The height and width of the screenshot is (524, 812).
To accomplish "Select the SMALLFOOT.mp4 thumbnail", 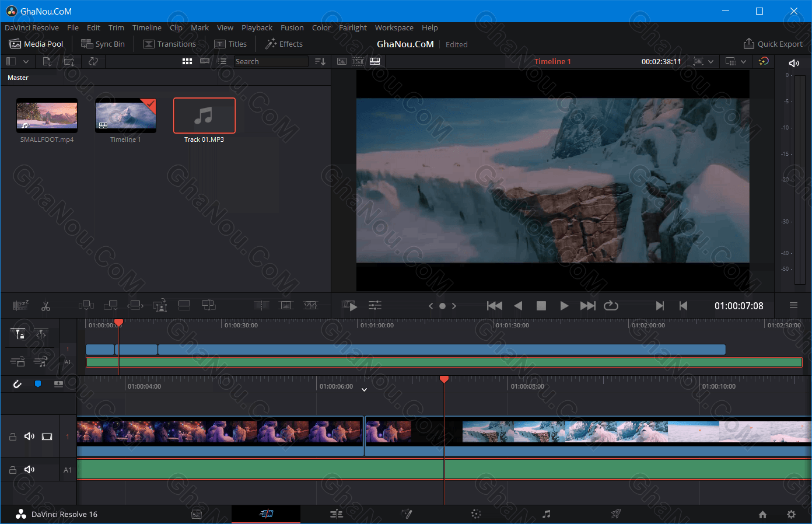I will click(x=47, y=116).
